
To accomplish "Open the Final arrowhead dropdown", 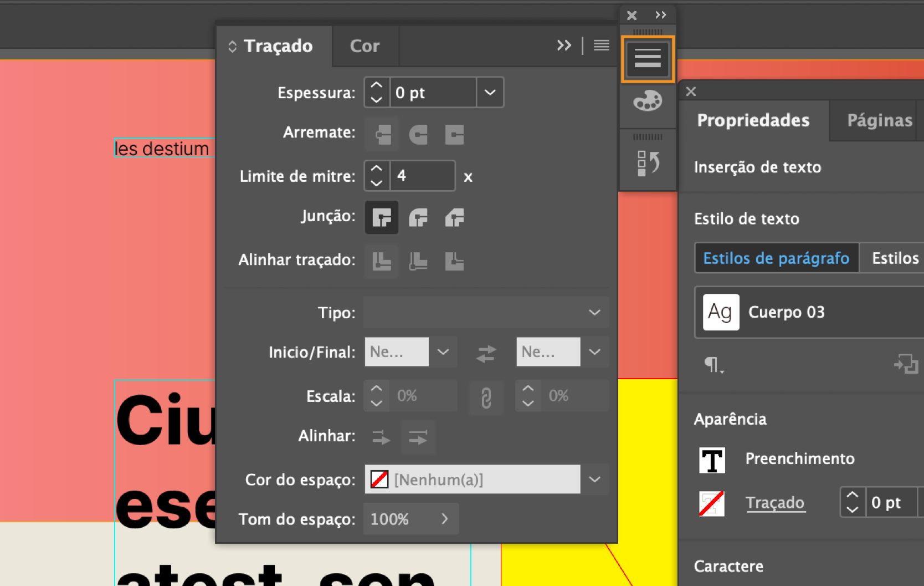I will click(x=594, y=352).
